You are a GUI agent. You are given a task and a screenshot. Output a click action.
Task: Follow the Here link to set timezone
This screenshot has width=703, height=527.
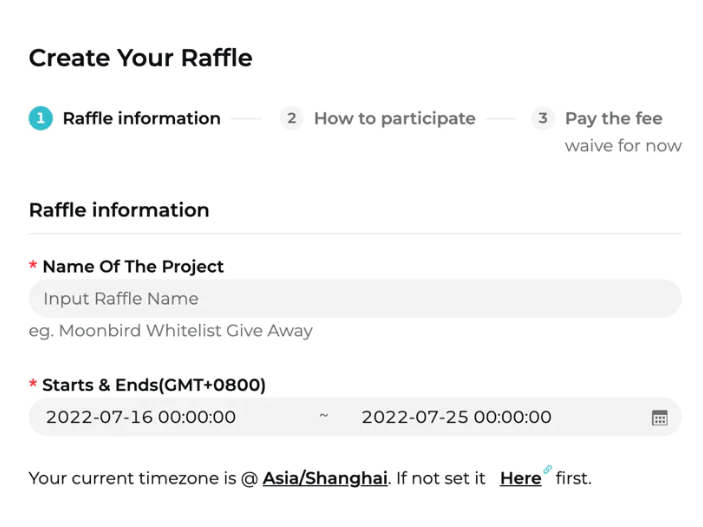tap(521, 479)
